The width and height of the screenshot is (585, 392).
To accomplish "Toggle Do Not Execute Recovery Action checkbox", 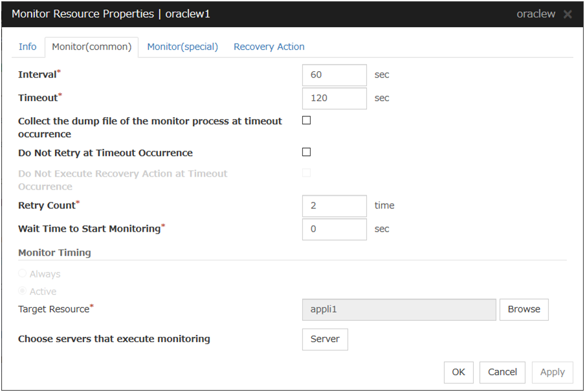I will 307,173.
